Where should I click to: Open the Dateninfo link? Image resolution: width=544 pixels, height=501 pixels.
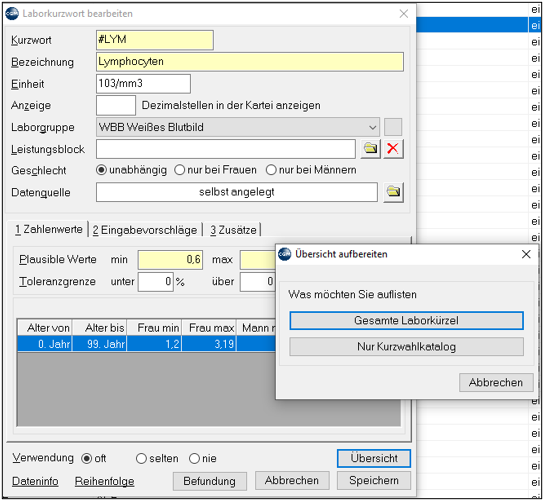pyautogui.click(x=35, y=481)
